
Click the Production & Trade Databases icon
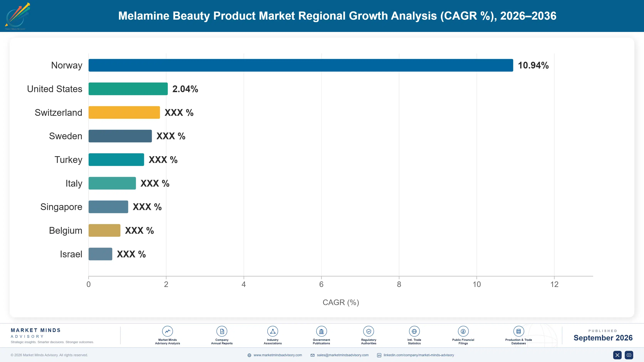[x=518, y=331]
